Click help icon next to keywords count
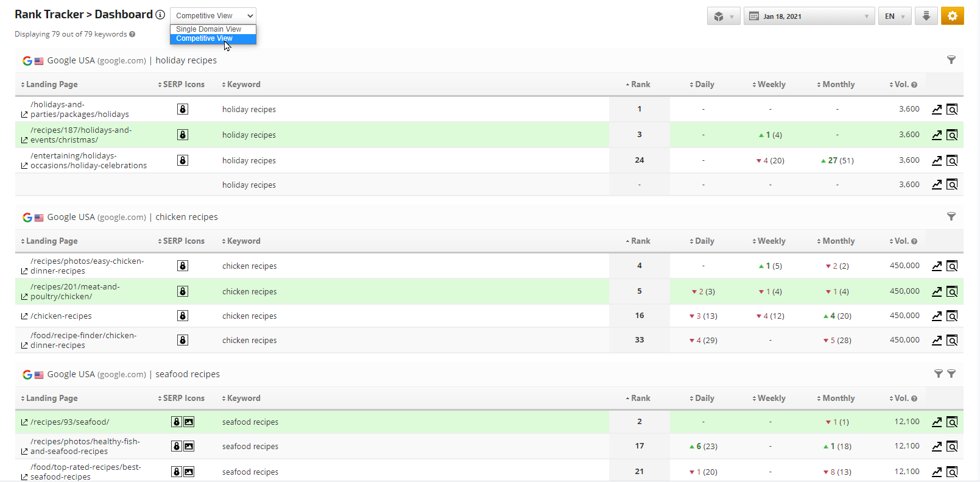The width and height of the screenshot is (980, 482). coord(132,34)
